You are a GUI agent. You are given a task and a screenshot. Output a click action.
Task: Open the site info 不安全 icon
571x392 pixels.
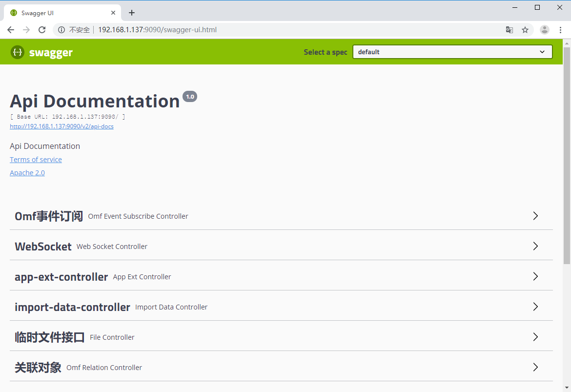[61, 30]
